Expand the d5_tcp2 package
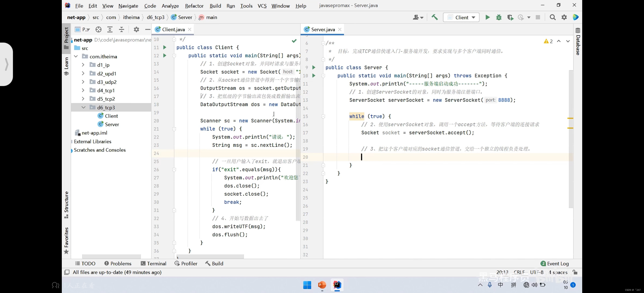Viewport: 644px width, 293px height. pyautogui.click(x=83, y=99)
